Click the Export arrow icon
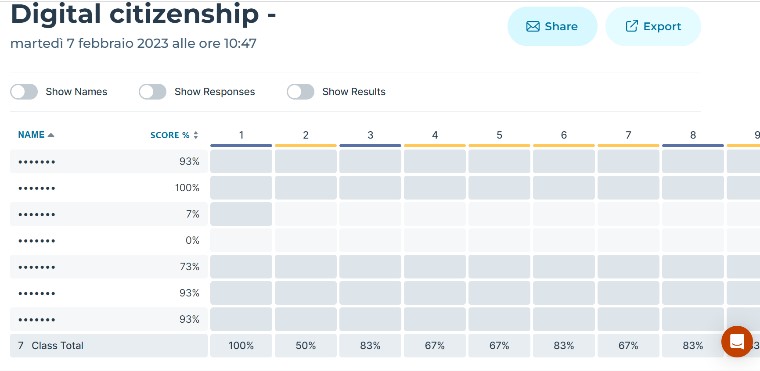Image resolution: width=760 pixels, height=371 pixels. click(x=632, y=26)
